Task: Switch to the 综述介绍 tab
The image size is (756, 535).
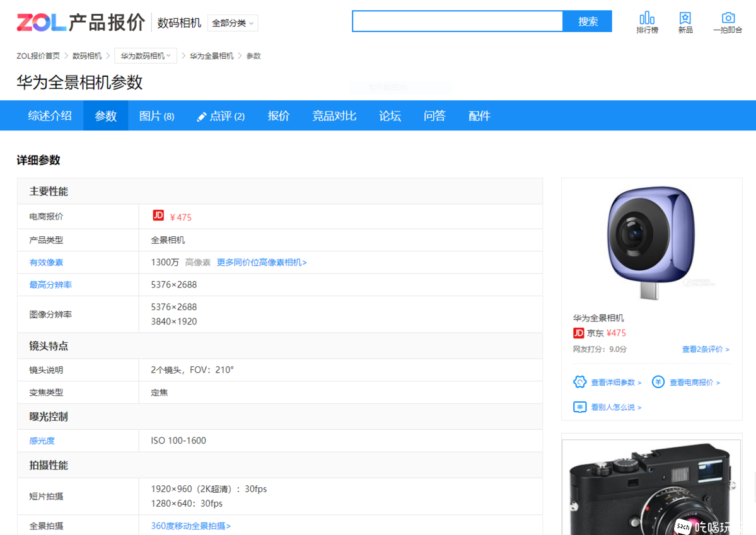Action: coord(50,116)
